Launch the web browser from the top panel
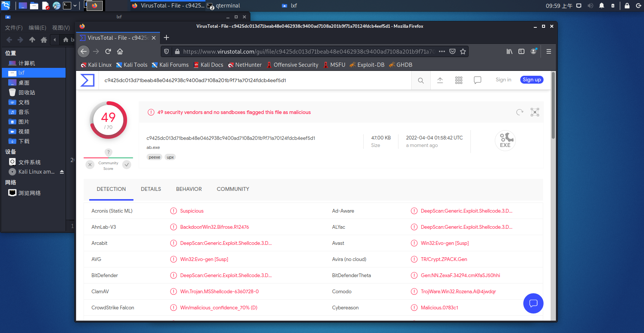This screenshot has height=333, width=644. (56, 6)
